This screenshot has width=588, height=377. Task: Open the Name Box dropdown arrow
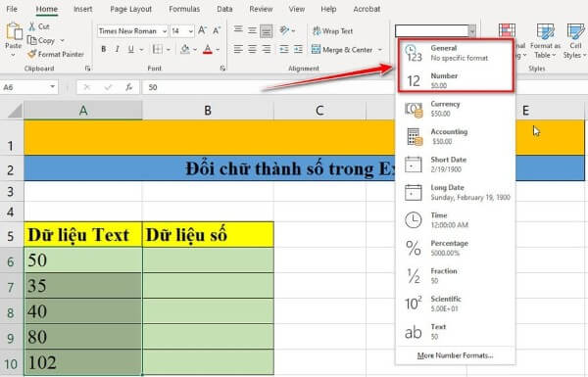pos(52,87)
